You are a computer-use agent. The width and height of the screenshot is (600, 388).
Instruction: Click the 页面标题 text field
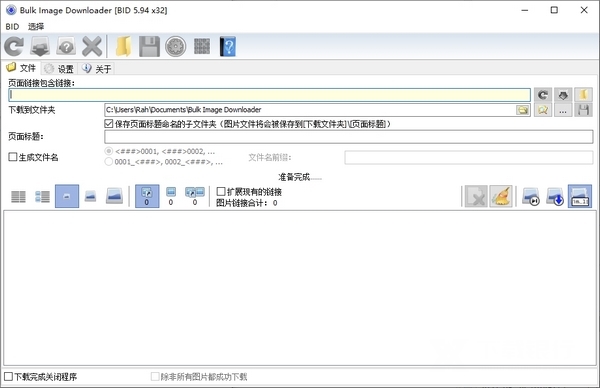(x=349, y=137)
